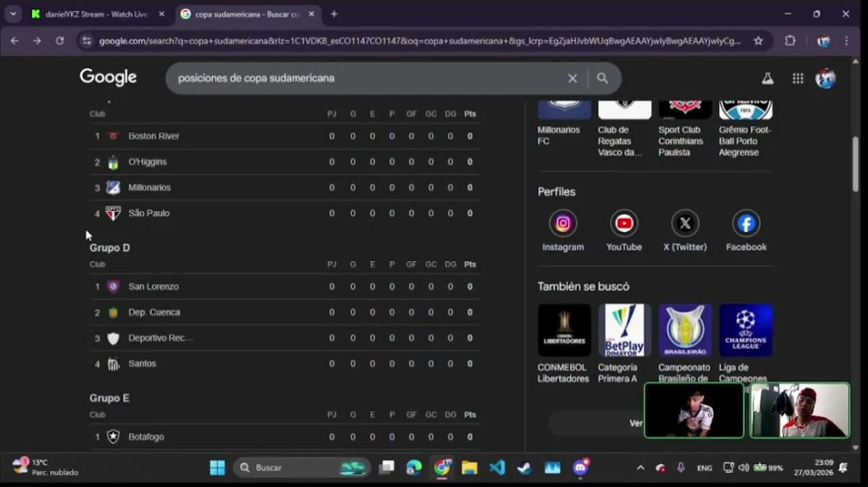Click the Google logo
Image resolution: width=868 pixels, height=487 pixels.
click(x=108, y=78)
